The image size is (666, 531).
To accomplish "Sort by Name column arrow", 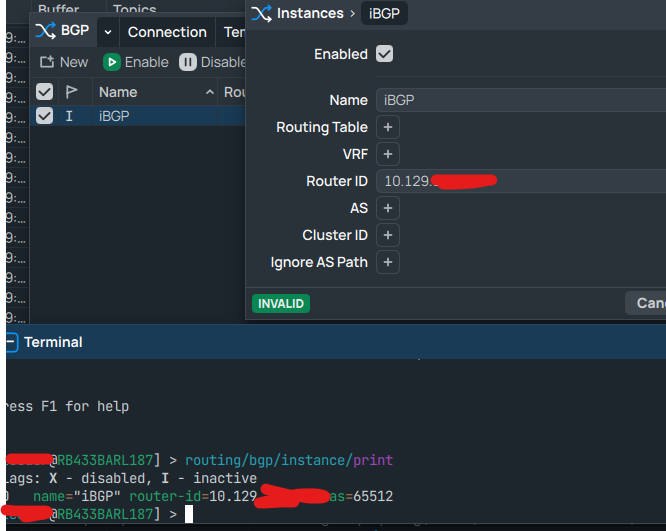I will 209,92.
